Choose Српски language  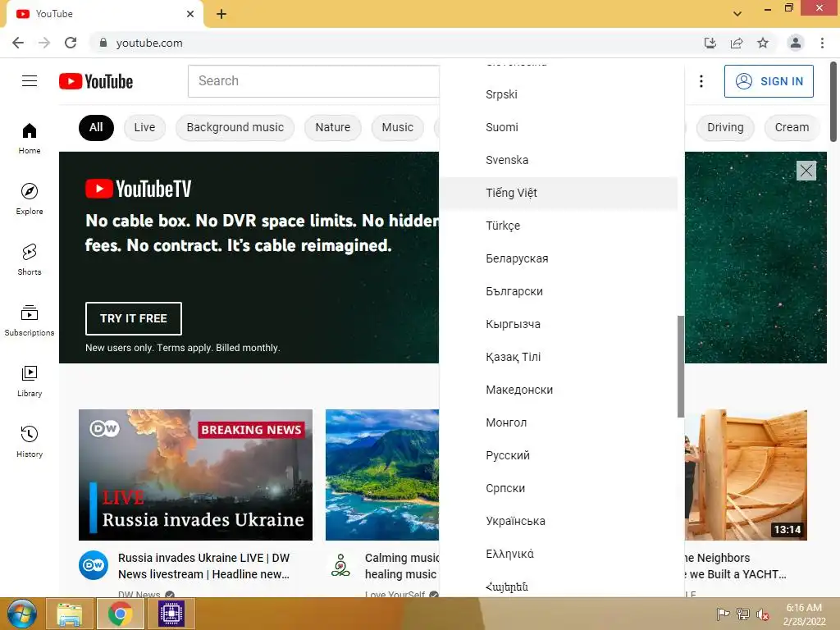tap(558, 488)
